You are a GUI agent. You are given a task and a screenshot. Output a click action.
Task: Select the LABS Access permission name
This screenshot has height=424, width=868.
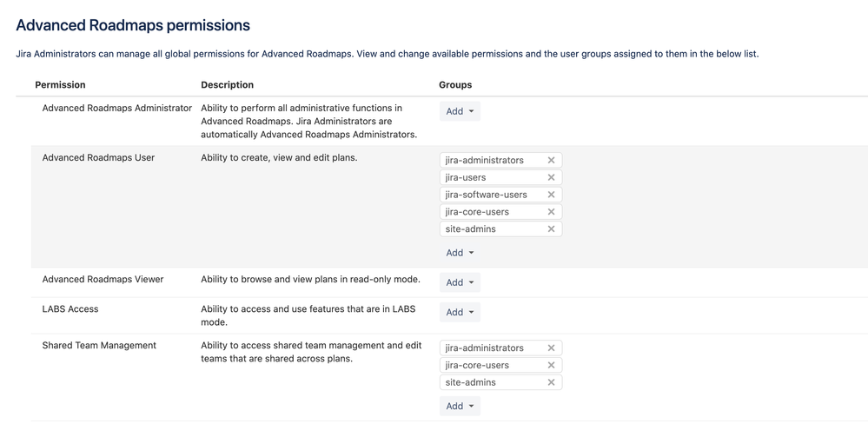point(70,309)
